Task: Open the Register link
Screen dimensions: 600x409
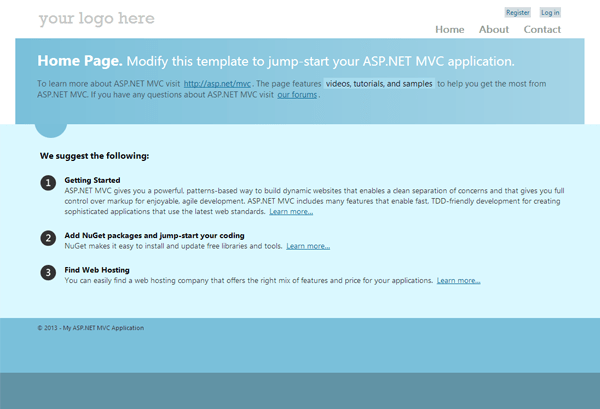Action: (x=517, y=13)
